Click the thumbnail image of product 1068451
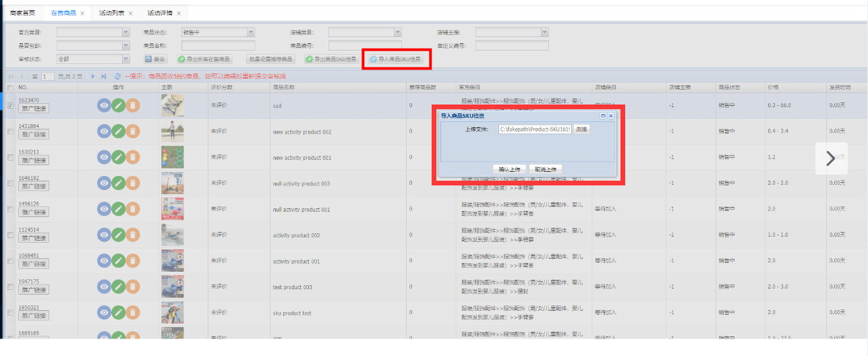 tap(172, 261)
